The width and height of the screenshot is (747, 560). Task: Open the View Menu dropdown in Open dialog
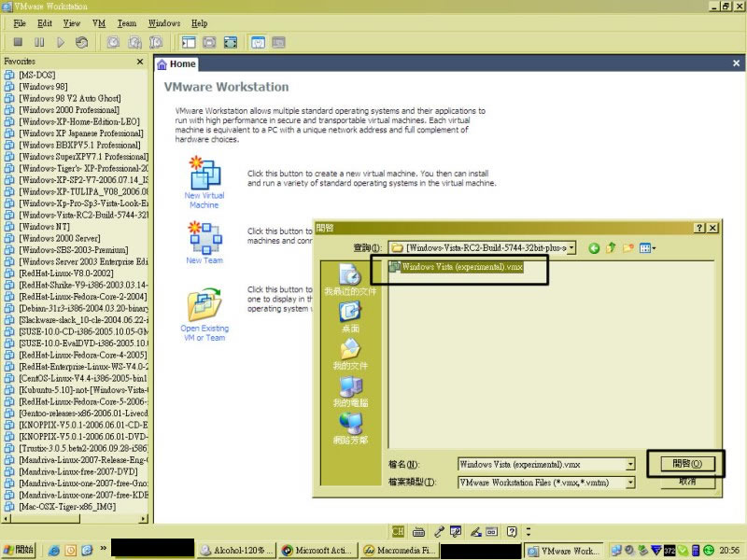coord(647,248)
